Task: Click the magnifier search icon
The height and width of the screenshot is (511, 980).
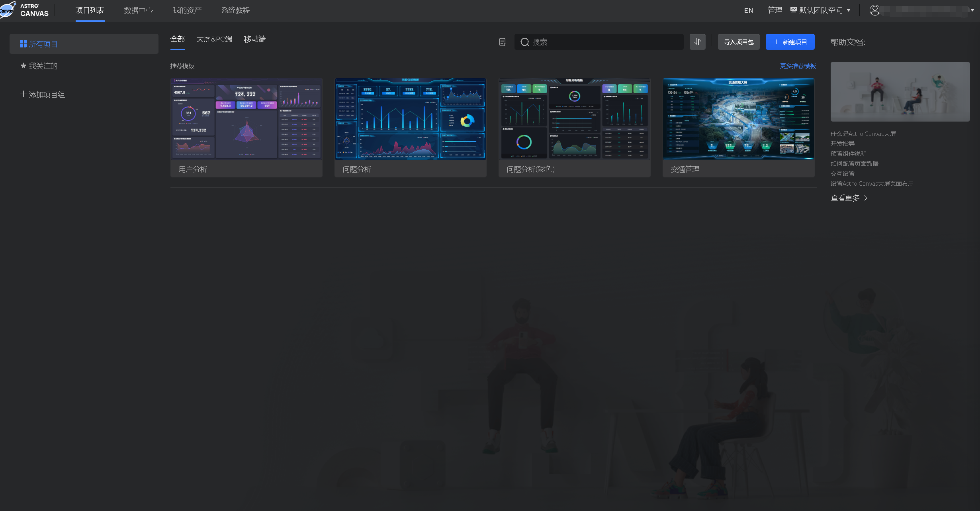Action: [525, 42]
